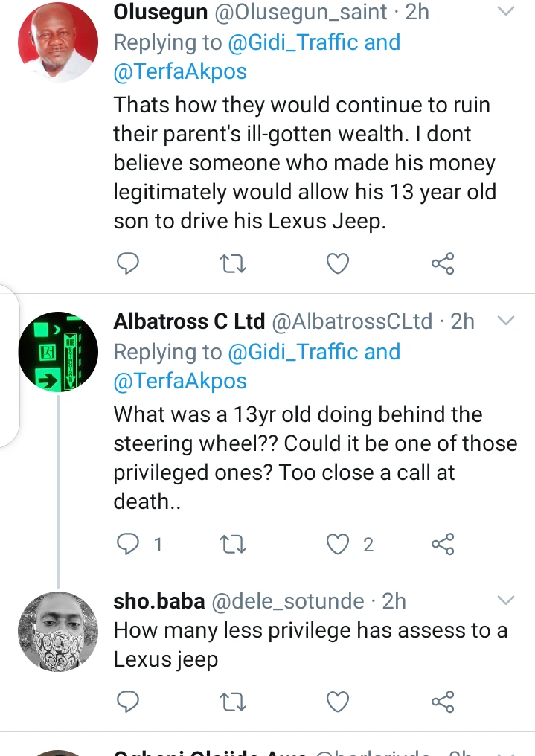The image size is (535, 756).
Task: Like Albatross C Ltd's tweet
Action: [x=339, y=545]
